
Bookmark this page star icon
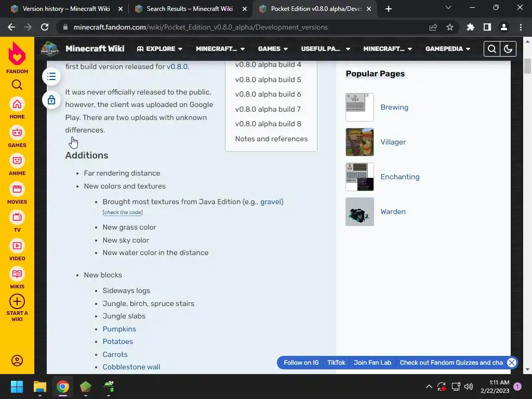[x=450, y=27]
